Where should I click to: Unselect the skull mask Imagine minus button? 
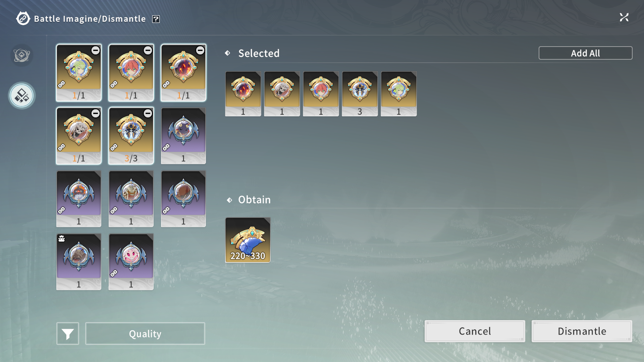[x=96, y=113]
